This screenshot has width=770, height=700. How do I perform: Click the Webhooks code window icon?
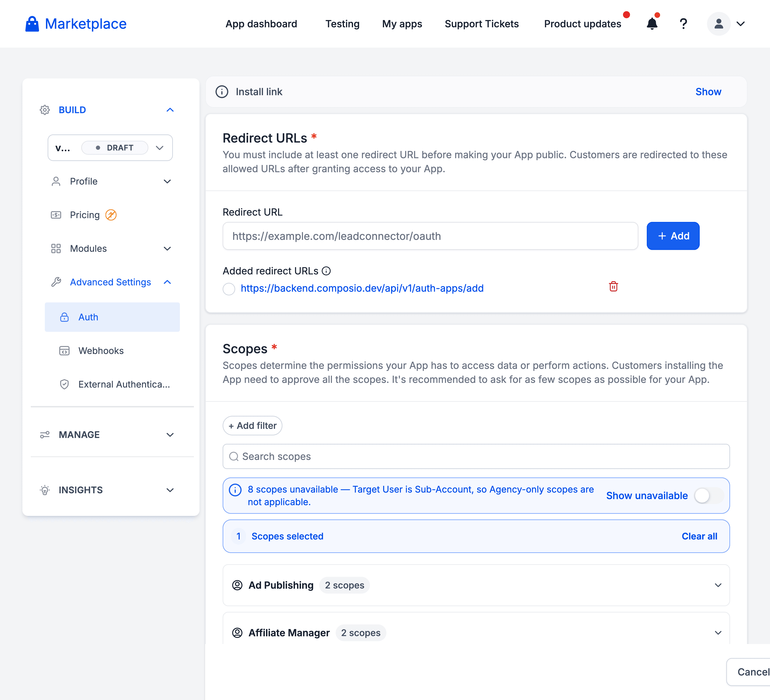pyautogui.click(x=64, y=351)
